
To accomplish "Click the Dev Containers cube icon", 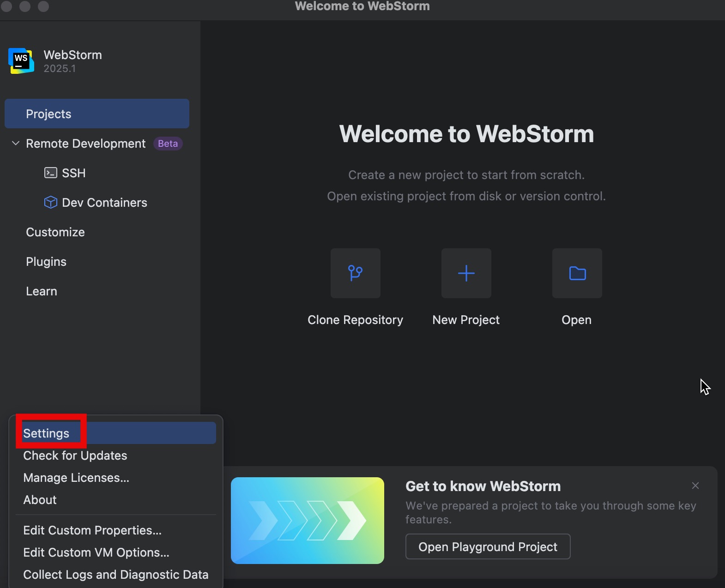I will (50, 203).
